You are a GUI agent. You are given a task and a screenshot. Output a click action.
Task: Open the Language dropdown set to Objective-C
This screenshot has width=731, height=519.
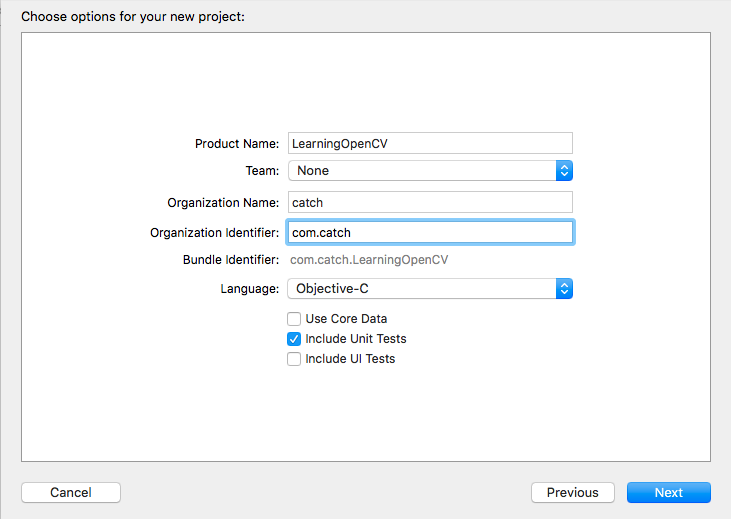(x=430, y=289)
